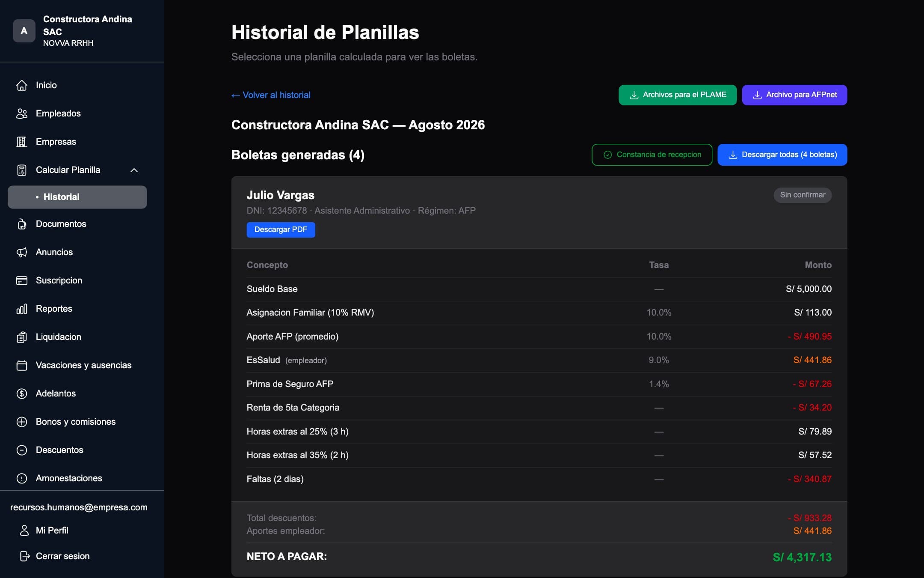The width and height of the screenshot is (924, 578).
Task: Click the Anuncios megaphone icon
Action: pos(22,252)
